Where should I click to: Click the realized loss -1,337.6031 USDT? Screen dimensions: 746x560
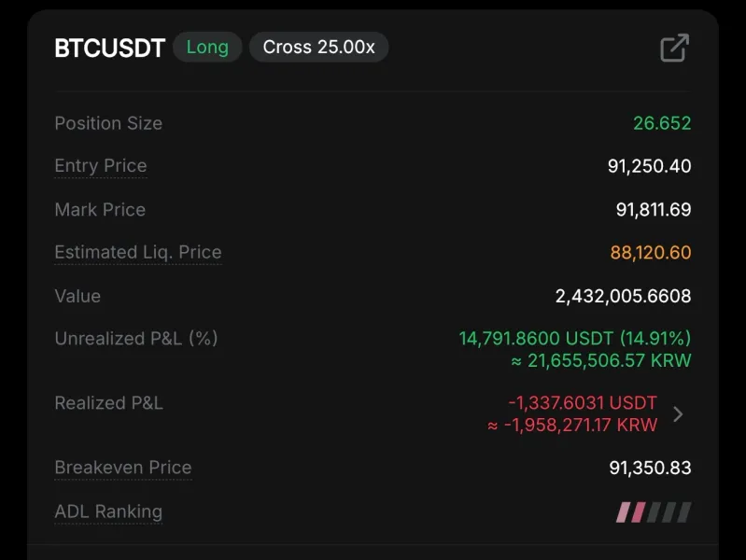583,403
